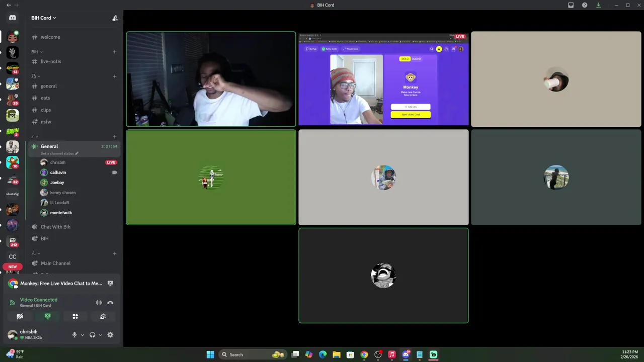
Task: Add a channel to the 乃 category
Action: coord(115,76)
